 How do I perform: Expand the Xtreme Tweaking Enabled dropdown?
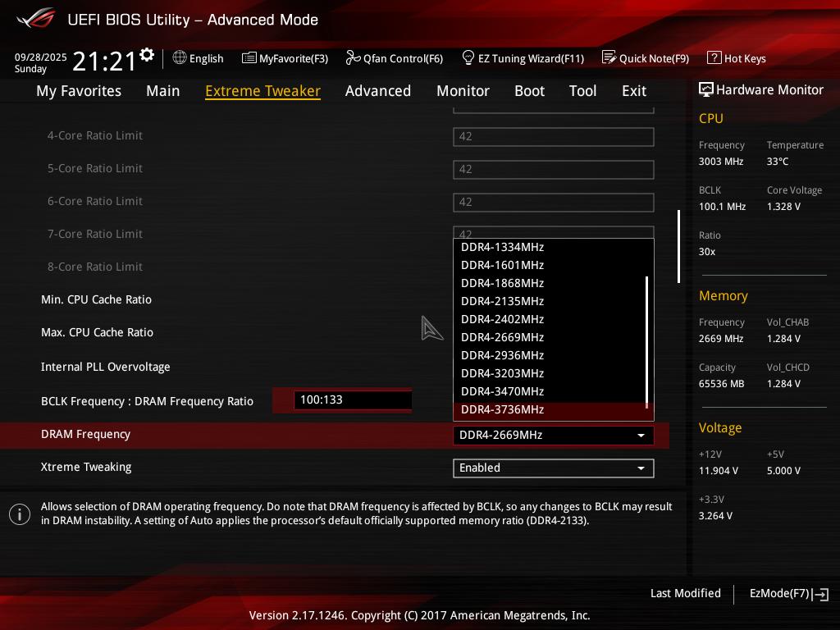click(554, 468)
